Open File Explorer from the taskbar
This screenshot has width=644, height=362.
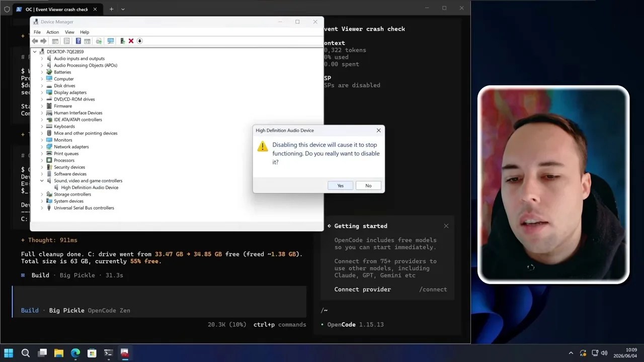[59, 353]
